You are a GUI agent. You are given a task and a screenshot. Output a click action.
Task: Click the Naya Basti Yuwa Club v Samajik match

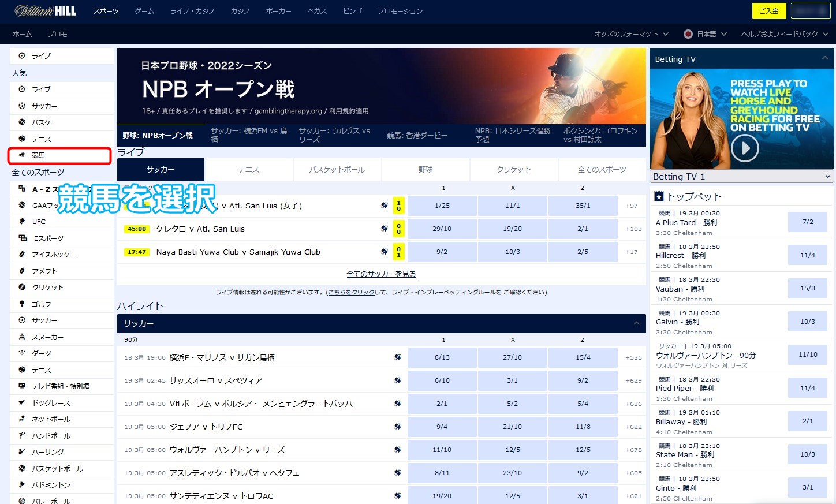(x=238, y=252)
